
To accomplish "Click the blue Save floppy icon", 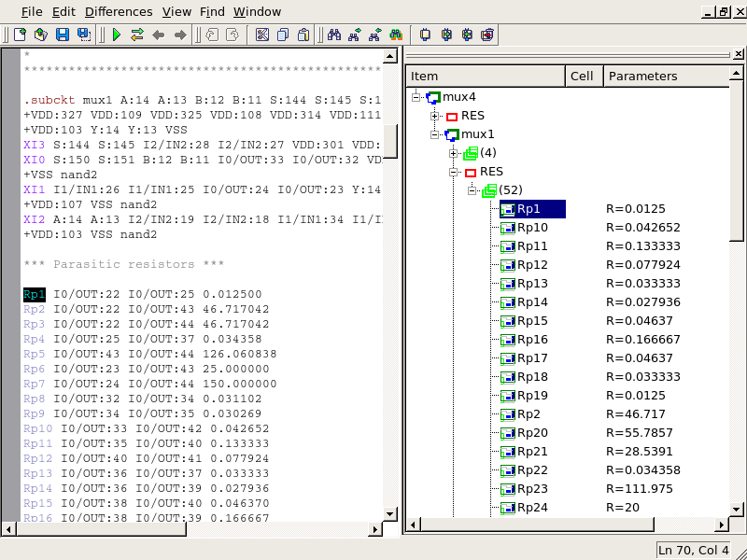I will (x=63, y=35).
